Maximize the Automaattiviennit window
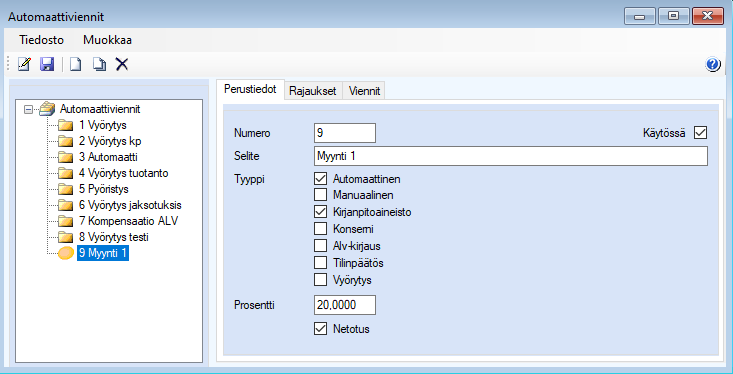Image resolution: width=733 pixels, height=374 pixels. [673, 16]
